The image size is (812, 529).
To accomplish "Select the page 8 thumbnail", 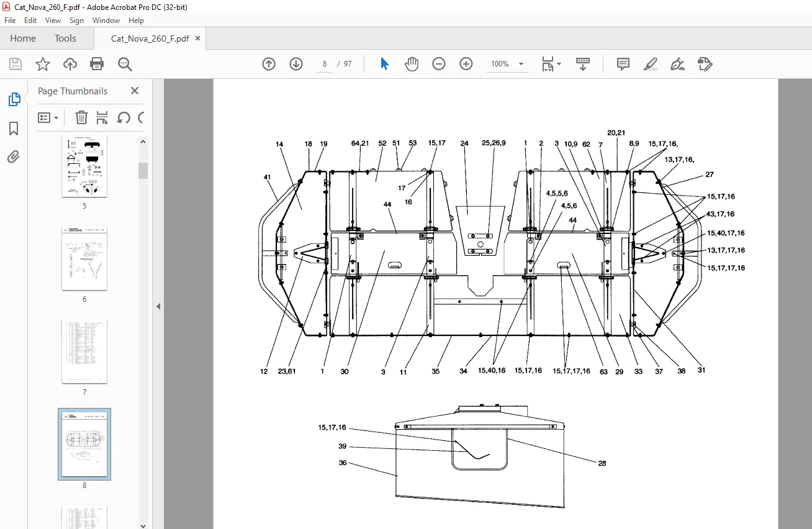I will coord(84,444).
